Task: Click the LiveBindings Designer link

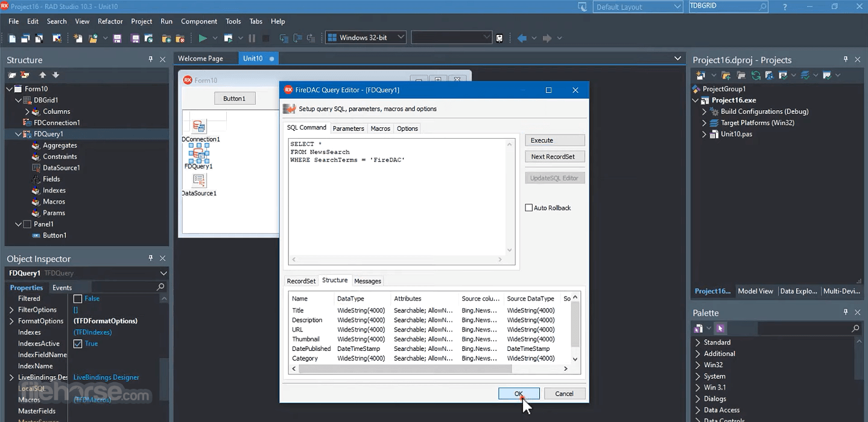Action: pos(106,377)
